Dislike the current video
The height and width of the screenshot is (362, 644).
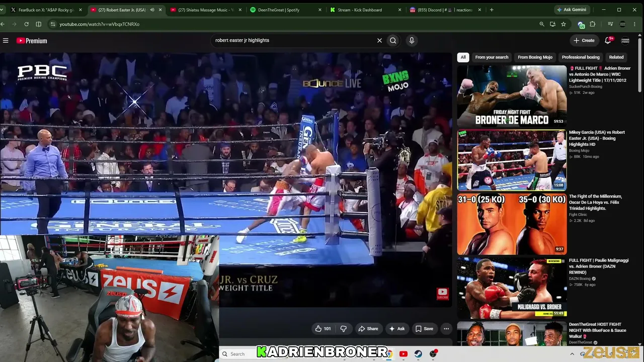[344, 329]
